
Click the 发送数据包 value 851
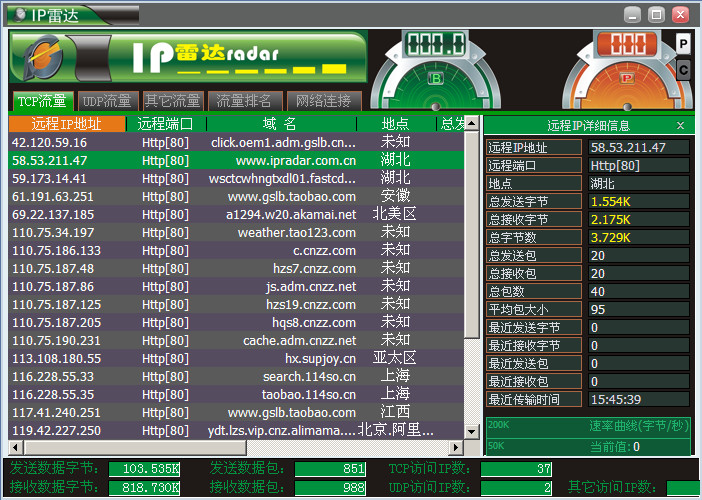click(x=330, y=469)
